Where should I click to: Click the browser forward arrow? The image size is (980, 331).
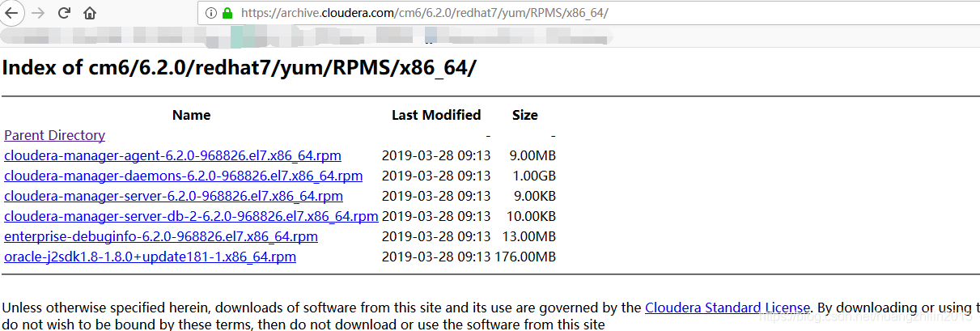click(37, 13)
